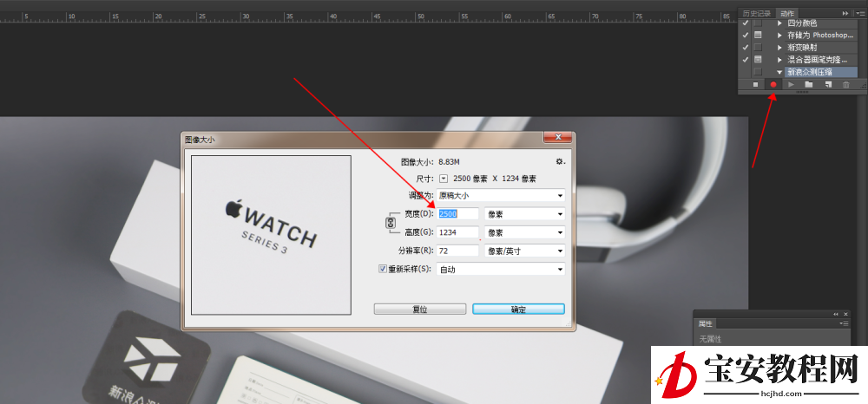Open the 调整为 preset dropdown

coord(501,195)
